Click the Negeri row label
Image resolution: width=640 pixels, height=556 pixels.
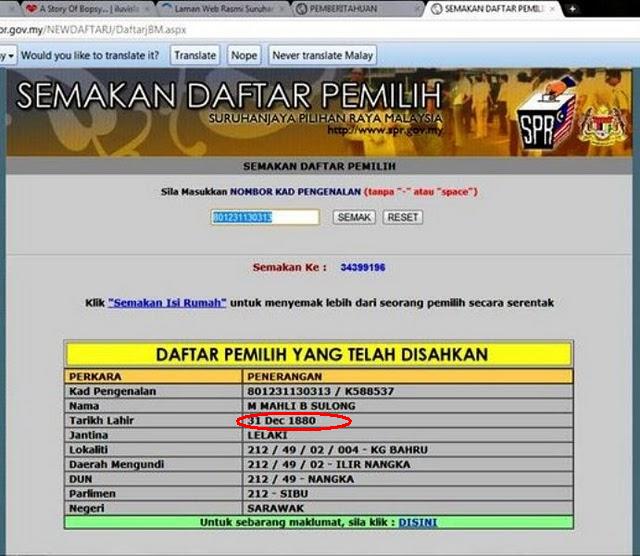click(x=87, y=509)
